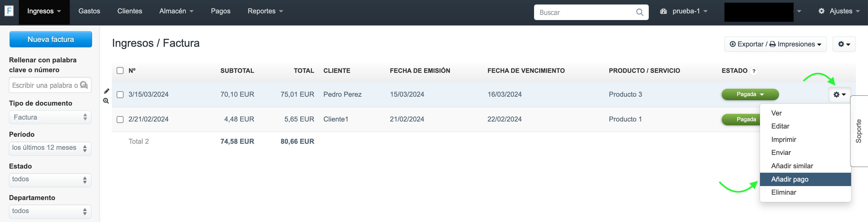
Task: Sort by SUBTOTAL column header
Action: click(x=237, y=71)
